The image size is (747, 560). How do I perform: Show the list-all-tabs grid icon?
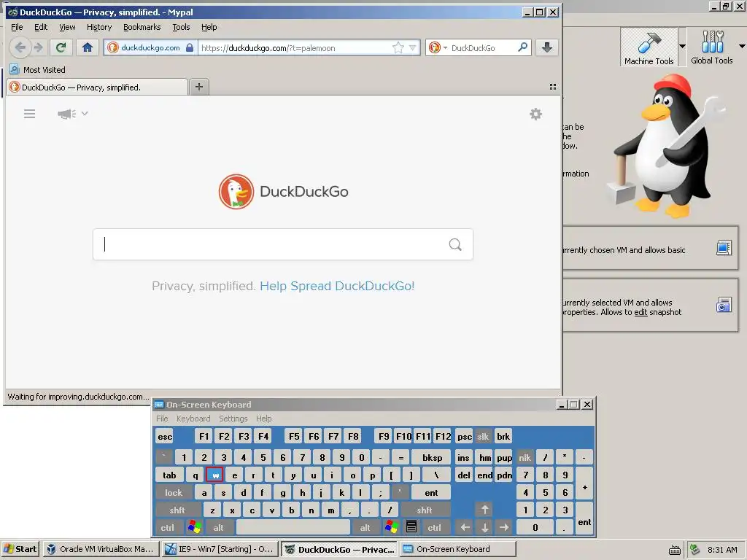553,87
